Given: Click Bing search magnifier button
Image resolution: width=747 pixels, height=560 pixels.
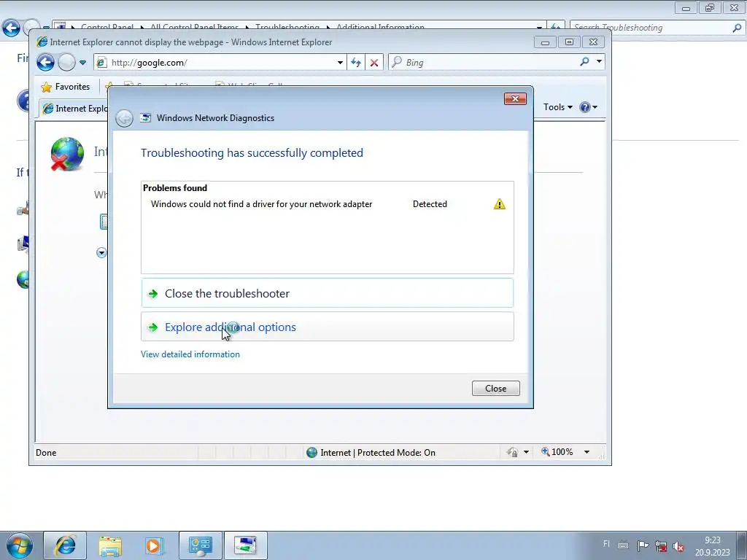Looking at the screenshot, I should pos(584,61).
